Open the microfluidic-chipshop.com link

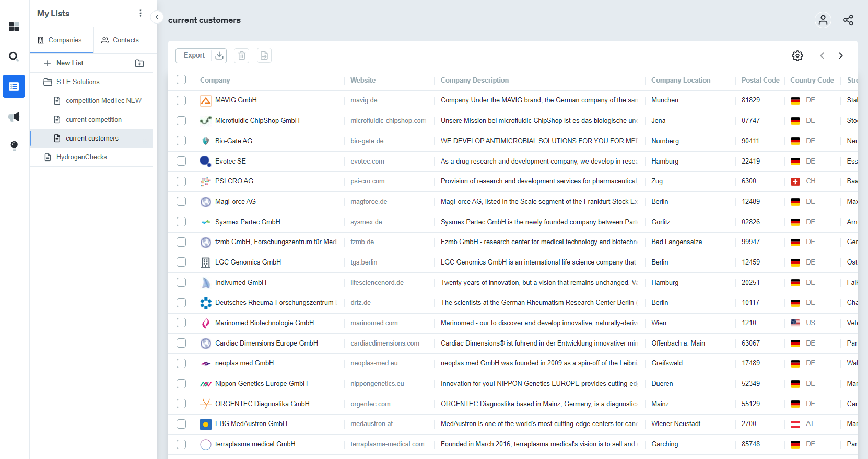pos(388,121)
